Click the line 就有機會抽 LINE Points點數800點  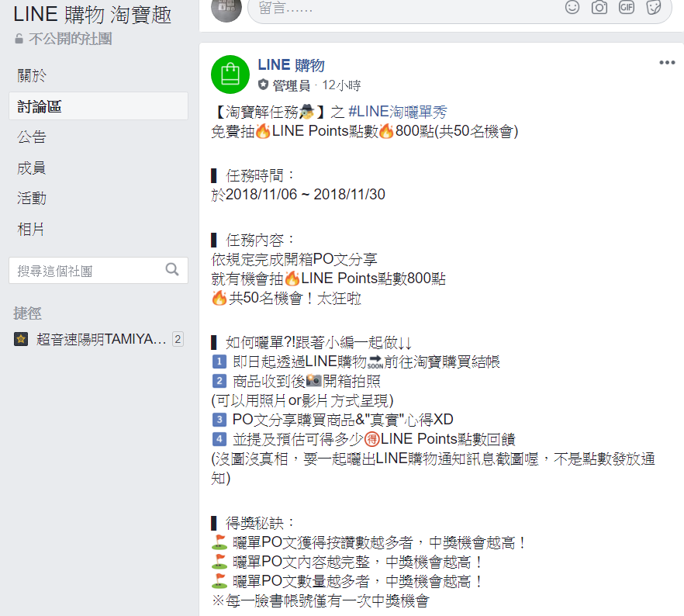coord(329,279)
